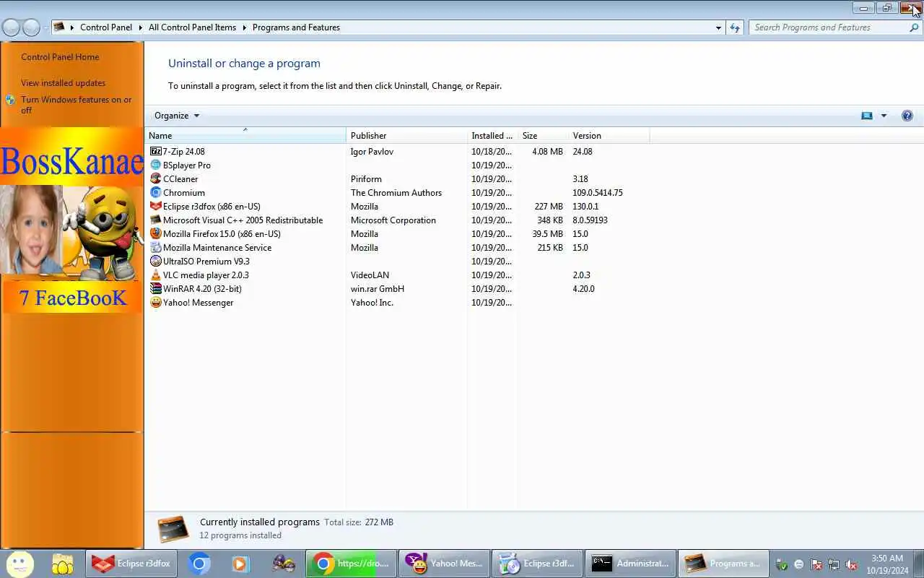Screen dimensions: 924x578
Task: Click size 4.08 MB
Action: pos(547,152)
